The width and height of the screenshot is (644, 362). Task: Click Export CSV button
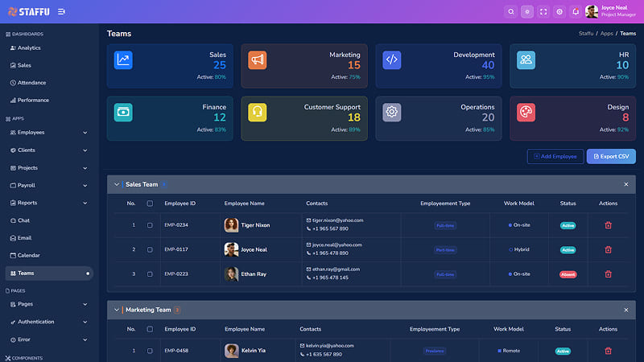click(611, 156)
